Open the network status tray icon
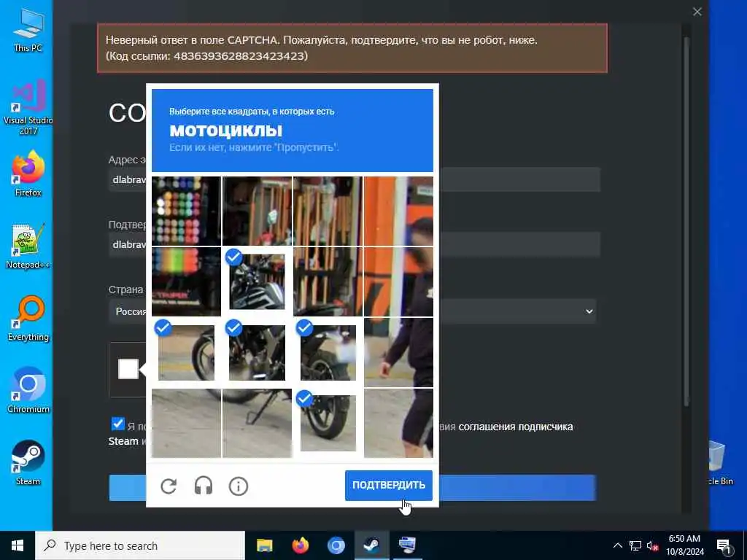The width and height of the screenshot is (747, 560). [635, 545]
